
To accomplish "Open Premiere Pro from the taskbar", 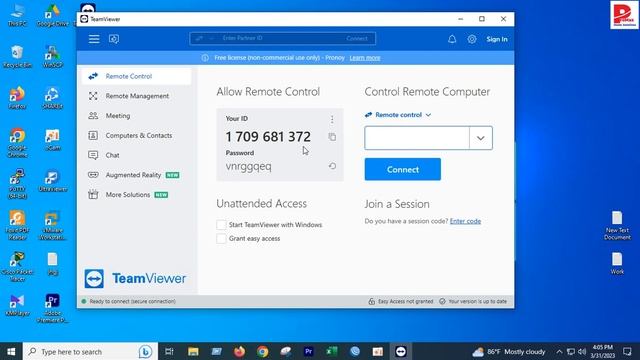I will pyautogui.click(x=309, y=351).
